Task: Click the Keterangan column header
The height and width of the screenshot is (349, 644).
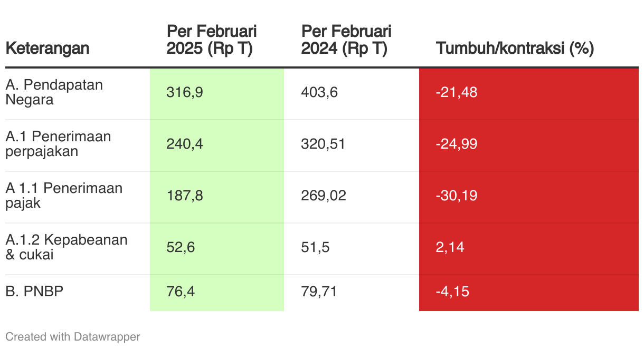Action: (48, 49)
